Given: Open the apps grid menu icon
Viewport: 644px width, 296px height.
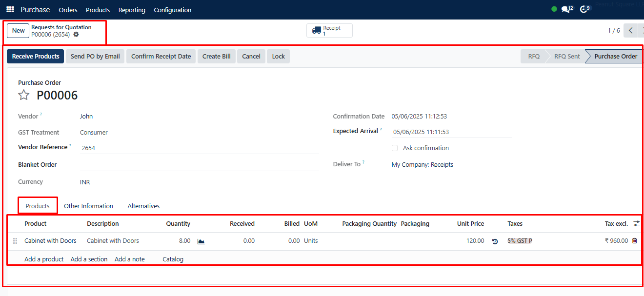Looking at the screenshot, I should click(10, 10).
